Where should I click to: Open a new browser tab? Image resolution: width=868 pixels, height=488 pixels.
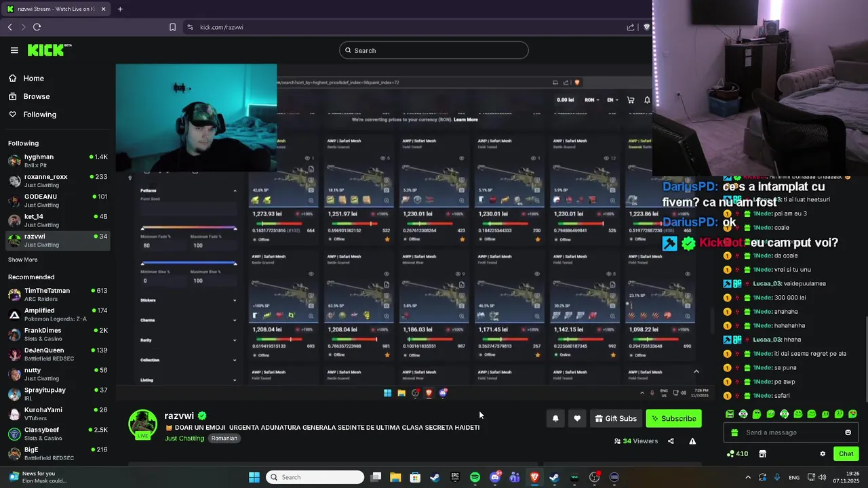click(120, 9)
